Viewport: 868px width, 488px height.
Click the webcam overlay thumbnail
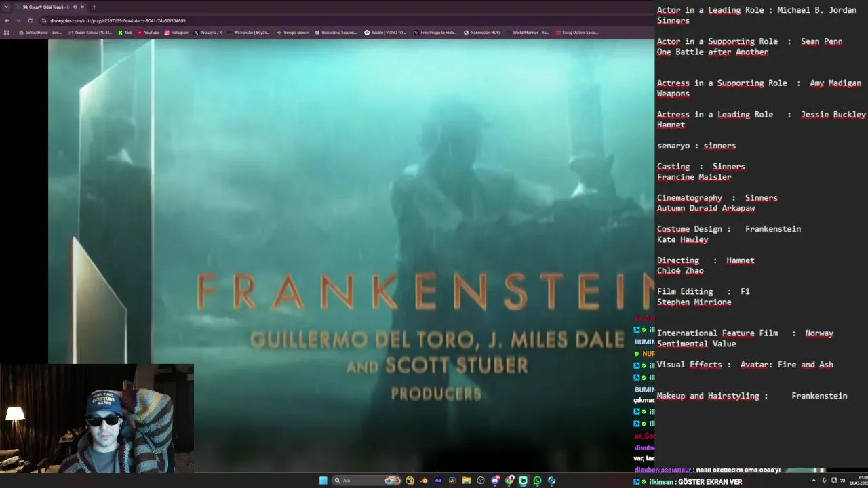click(97, 418)
